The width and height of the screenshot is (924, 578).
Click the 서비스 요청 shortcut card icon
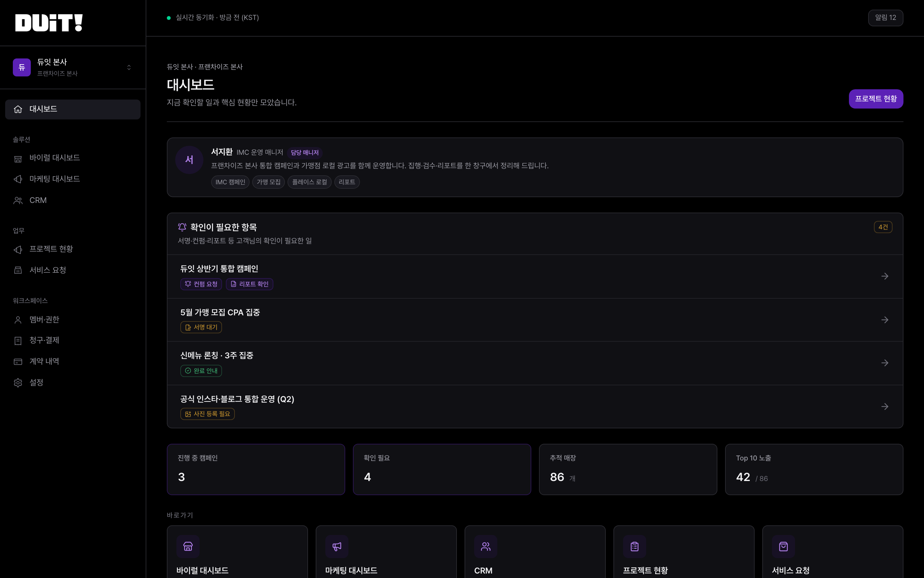(783, 547)
